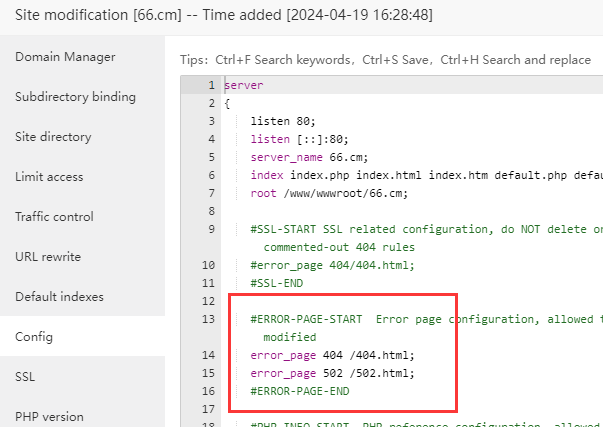Click the wrapped 'modified' comment text
The image size is (603, 427).
tap(290, 337)
